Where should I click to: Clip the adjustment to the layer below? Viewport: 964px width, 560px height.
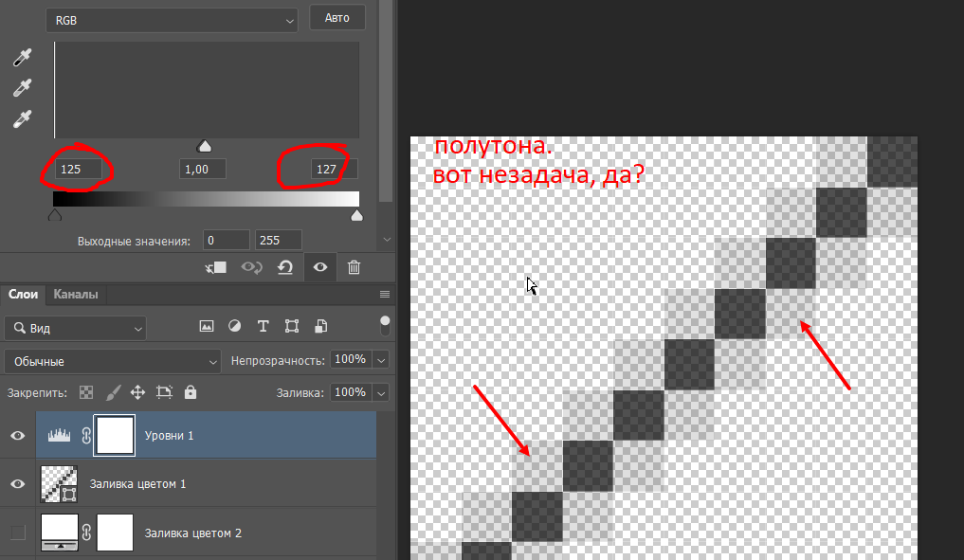pos(216,267)
